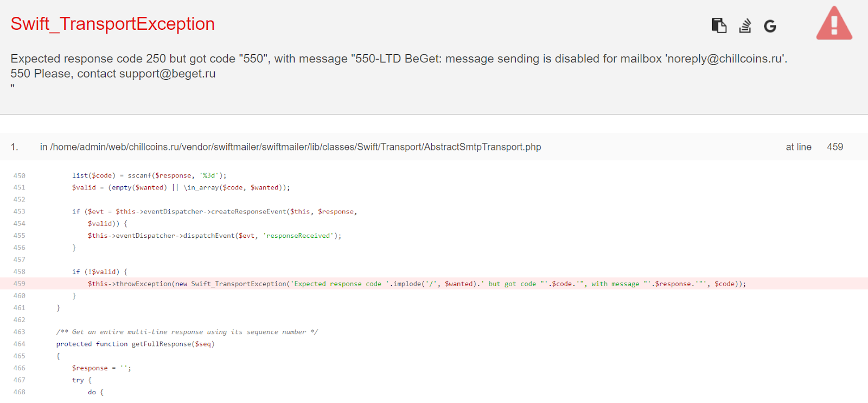The height and width of the screenshot is (403, 868).
Task: Copy the stacktrace with the clipboard icon
Action: [x=719, y=26]
